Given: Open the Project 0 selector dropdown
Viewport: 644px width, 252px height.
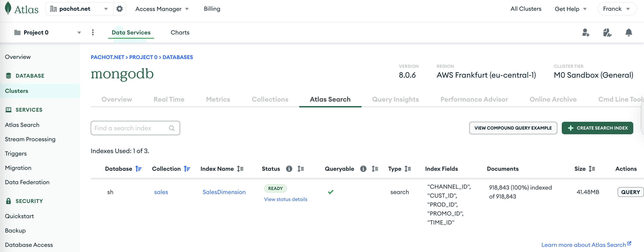Looking at the screenshot, I should pyautogui.click(x=48, y=32).
